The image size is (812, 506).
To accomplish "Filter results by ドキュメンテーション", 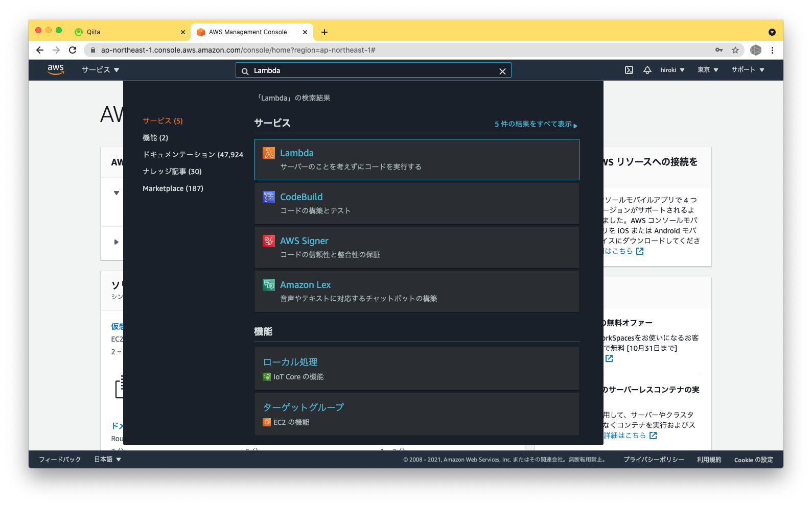I will [x=193, y=155].
